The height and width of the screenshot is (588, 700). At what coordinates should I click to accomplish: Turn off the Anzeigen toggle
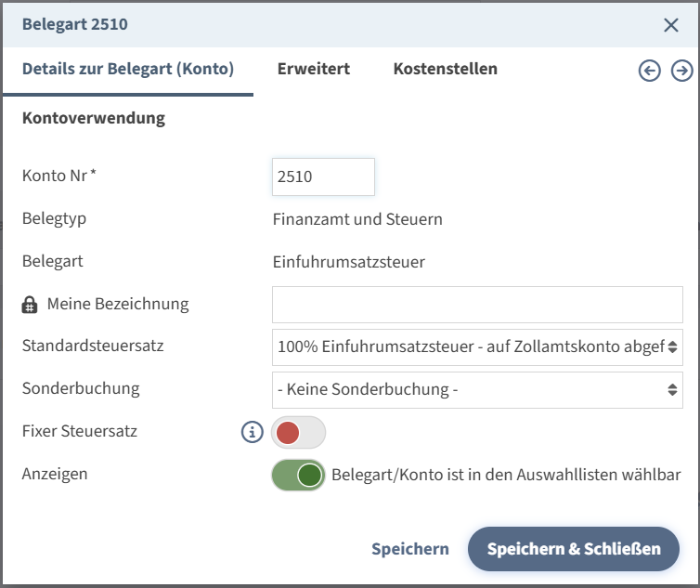(298, 476)
